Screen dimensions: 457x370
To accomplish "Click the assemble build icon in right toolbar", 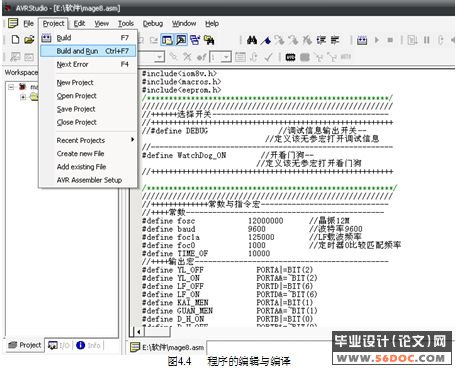I will (x=362, y=40).
